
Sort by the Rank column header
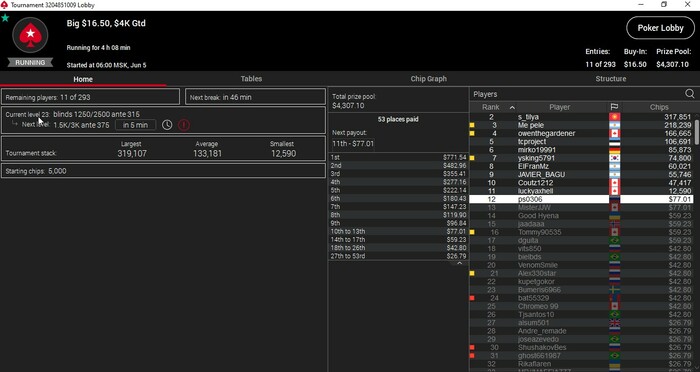click(491, 107)
